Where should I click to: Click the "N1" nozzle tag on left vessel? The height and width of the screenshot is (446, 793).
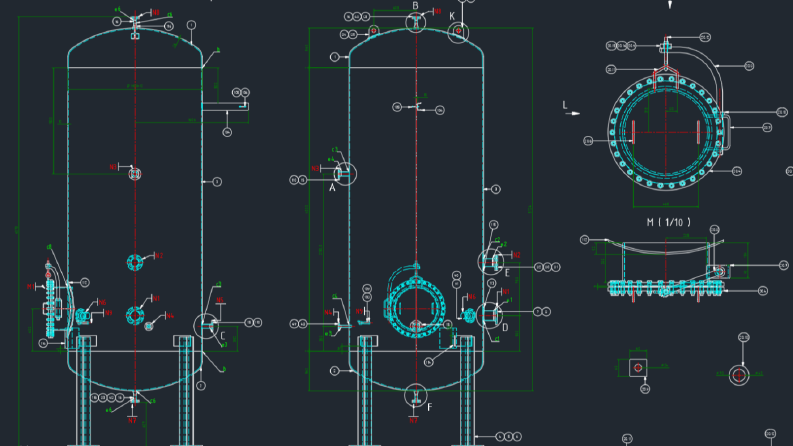[156, 299]
